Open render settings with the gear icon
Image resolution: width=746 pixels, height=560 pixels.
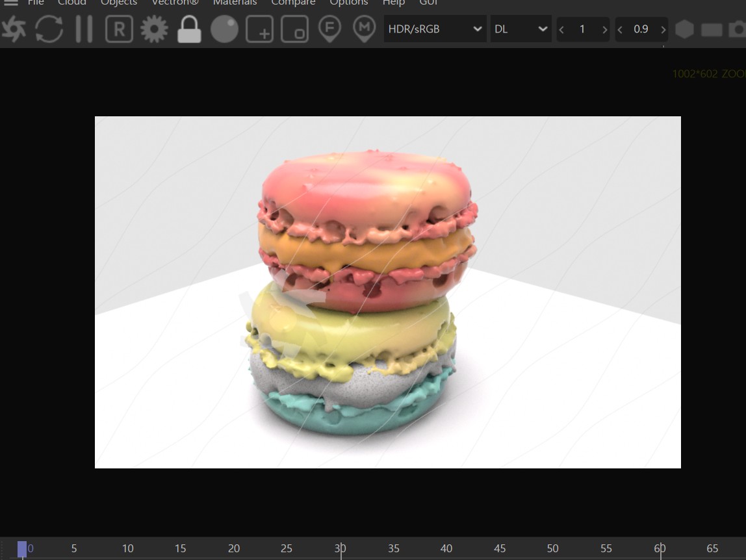pyautogui.click(x=154, y=29)
